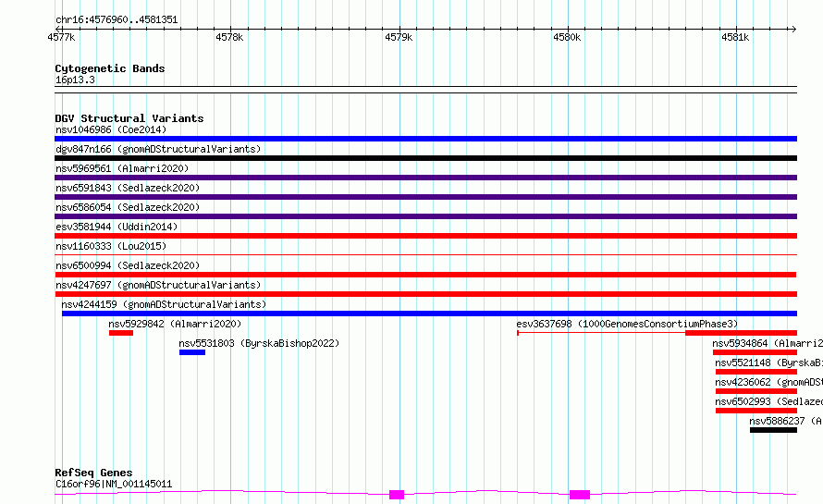The image size is (823, 504).
Task: Select the nsv4244159 gnomAD blue bar
Action: pos(429,313)
